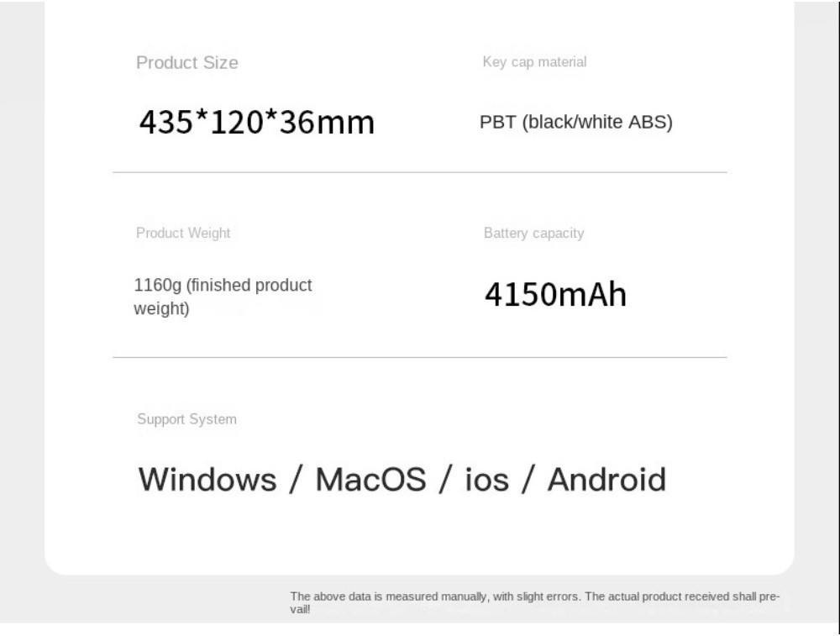840x636 pixels.
Task: Click the 1160g weight value
Action: pyautogui.click(x=157, y=286)
